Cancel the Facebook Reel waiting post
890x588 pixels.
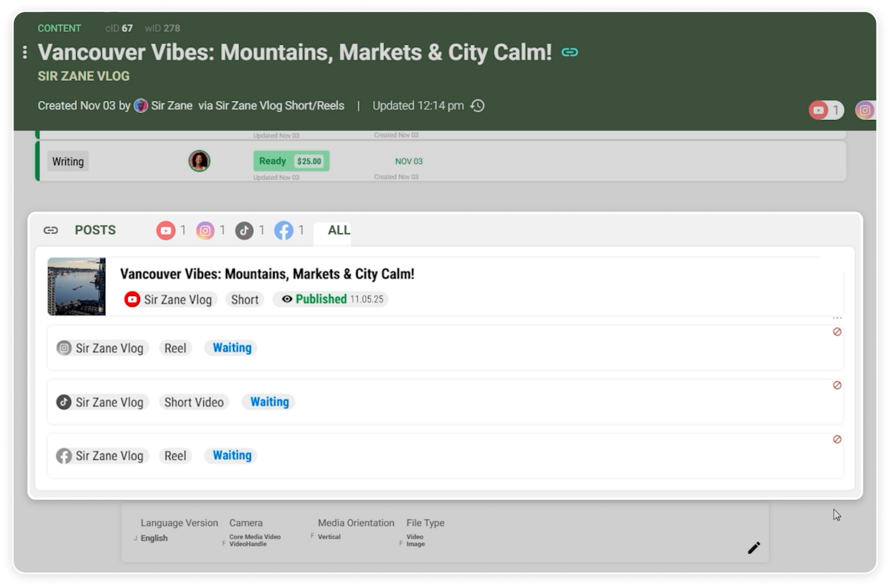(x=837, y=439)
